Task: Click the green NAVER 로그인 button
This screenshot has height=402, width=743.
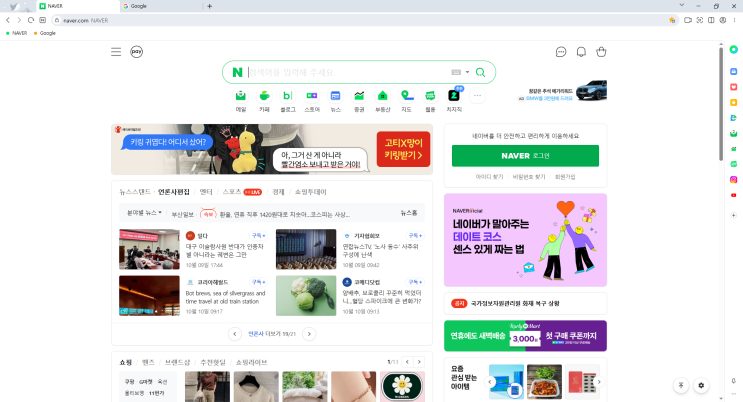Action: pos(525,156)
